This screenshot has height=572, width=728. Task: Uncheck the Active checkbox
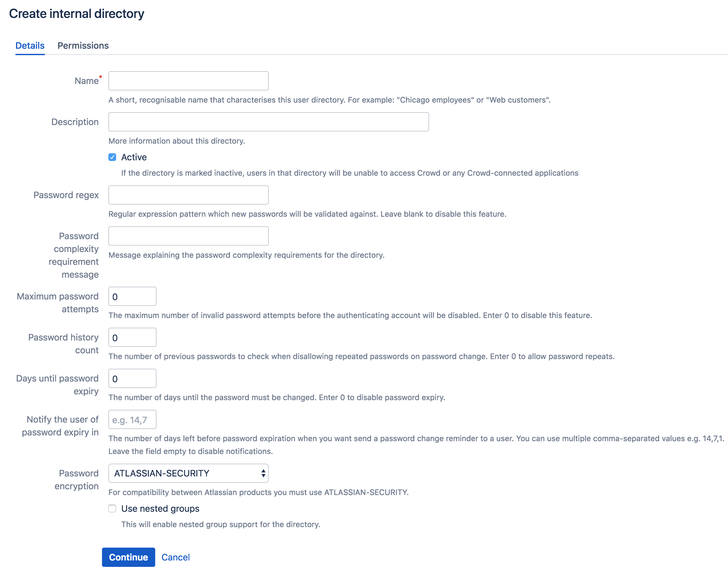click(112, 157)
